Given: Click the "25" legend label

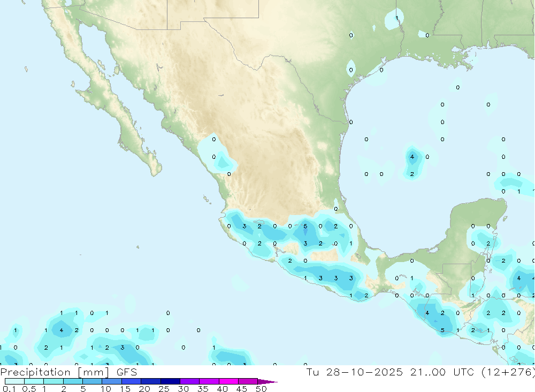Looking at the screenshot, I should [164, 389].
